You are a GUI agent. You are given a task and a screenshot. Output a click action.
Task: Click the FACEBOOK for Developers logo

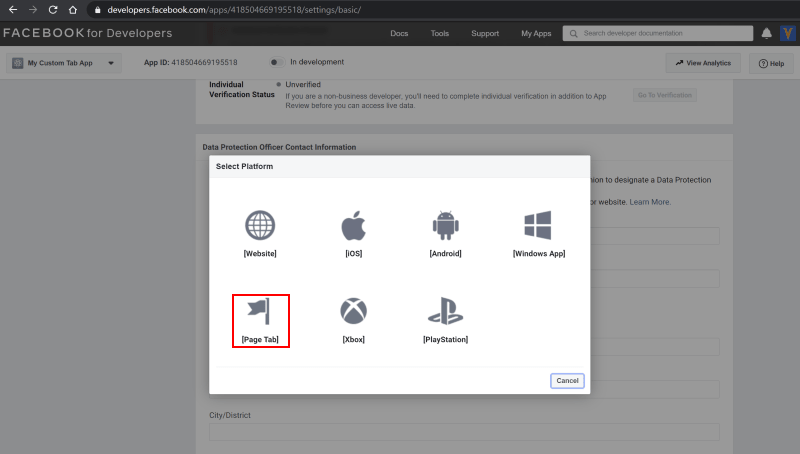[x=88, y=33]
